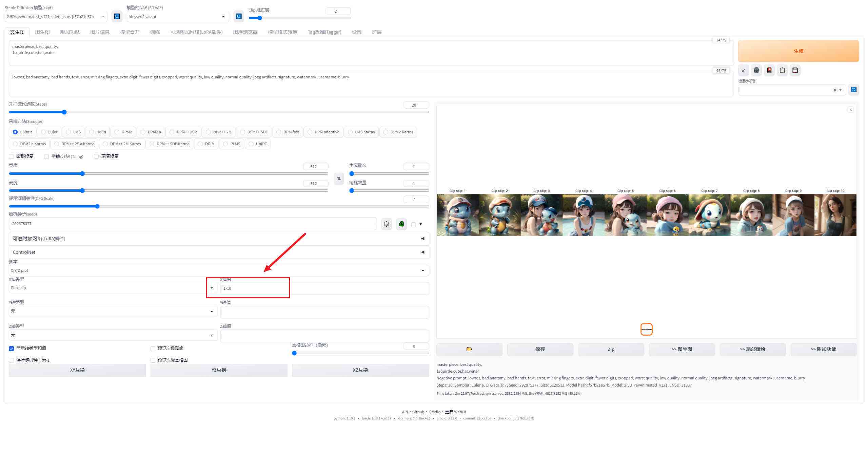Viewport: 868px width, 451px height.
Task: Click the X轴值 input showing 1-10
Action: [324, 288]
